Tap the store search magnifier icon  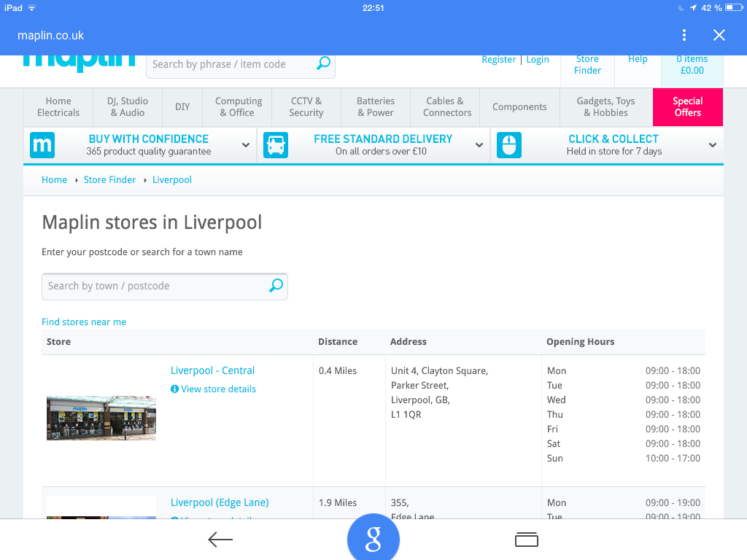pyautogui.click(x=276, y=286)
